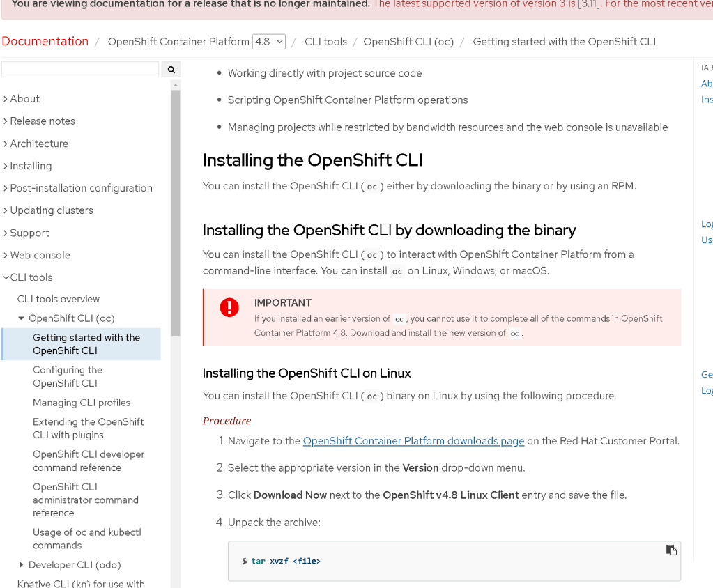Click the documentation search input field
This screenshot has height=588, width=713.
(x=80, y=70)
